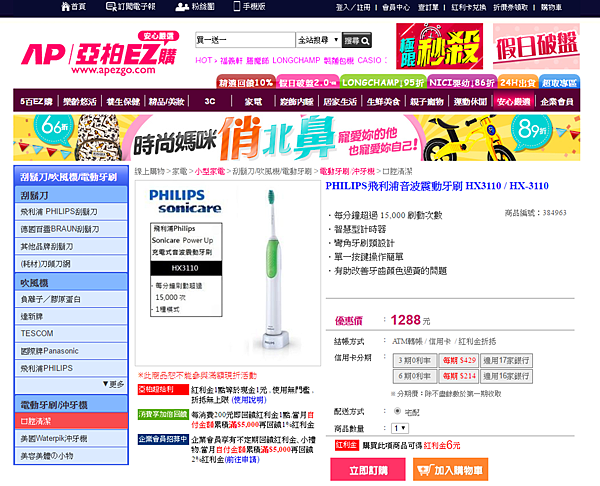The width and height of the screenshot is (600, 486).
Task: Click the Philips toothbrush product image
Action: 228,274
